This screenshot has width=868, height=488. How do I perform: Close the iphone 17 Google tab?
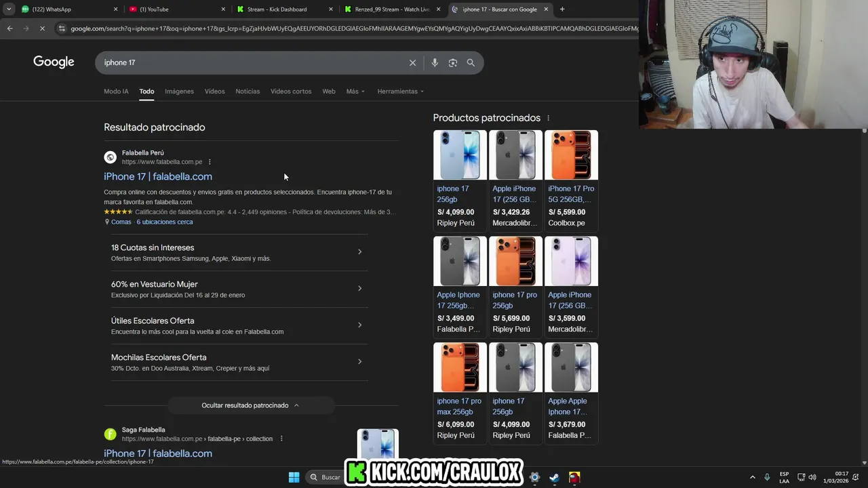pos(545,9)
